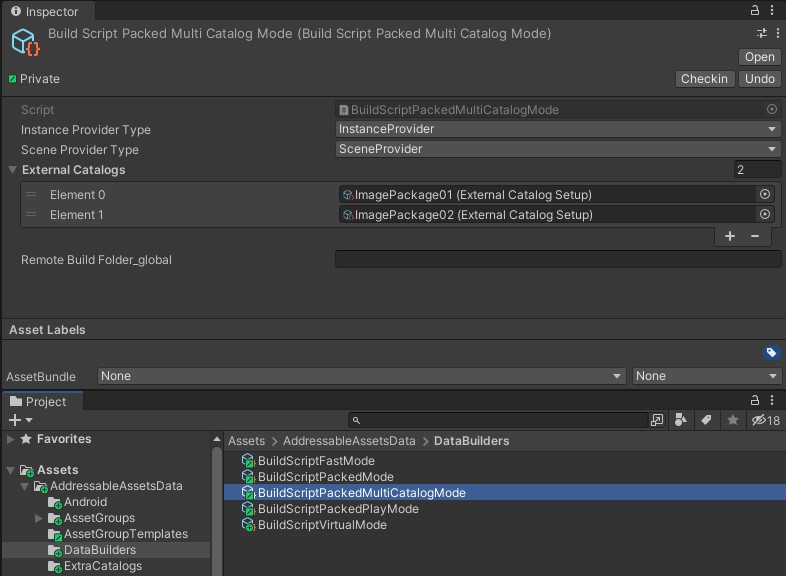Expand the Favorites tree item
The width and height of the screenshot is (786, 576).
click(x=11, y=439)
